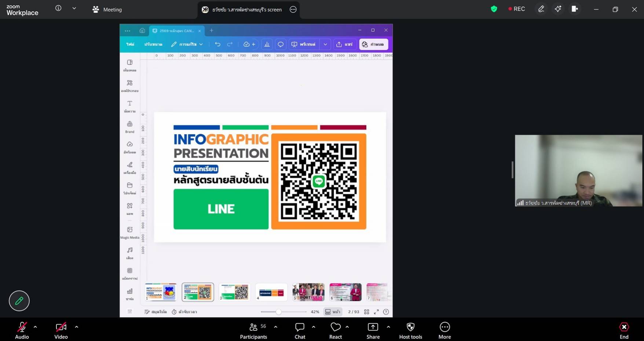Click the Share button in Canva toolbar
The width and height of the screenshot is (644, 341).
(344, 44)
